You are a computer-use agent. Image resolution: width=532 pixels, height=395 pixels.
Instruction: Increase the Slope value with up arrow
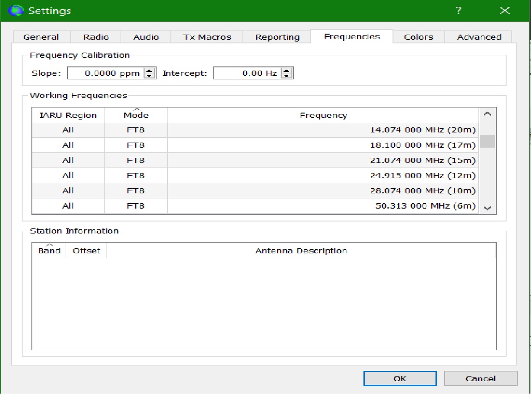coord(150,71)
